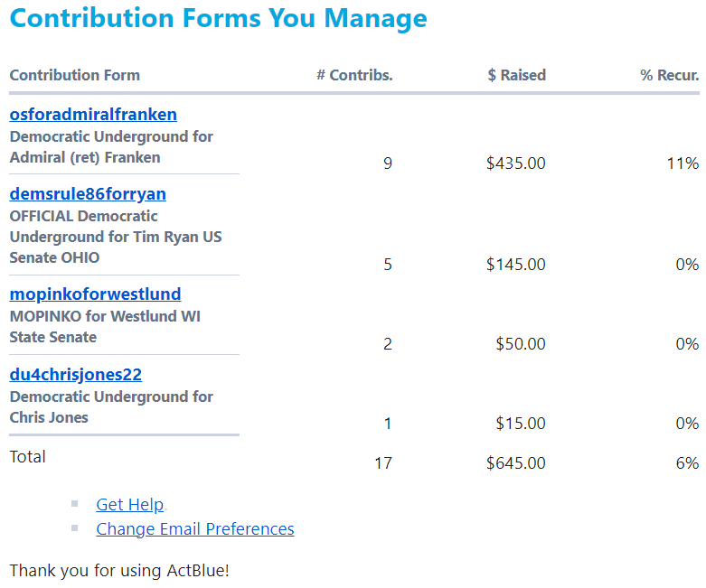Open Change Email Preferences link
Screen dimensions: 706x588
coord(195,528)
